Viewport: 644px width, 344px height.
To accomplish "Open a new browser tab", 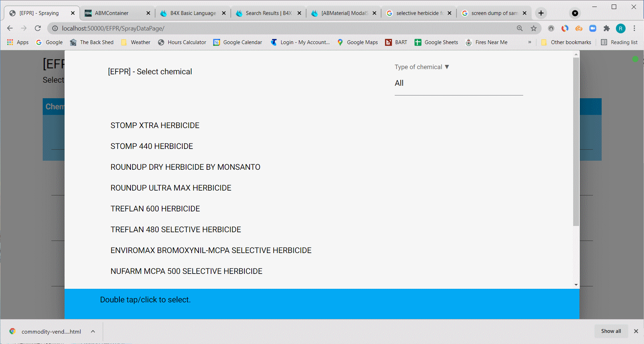I will pyautogui.click(x=541, y=13).
